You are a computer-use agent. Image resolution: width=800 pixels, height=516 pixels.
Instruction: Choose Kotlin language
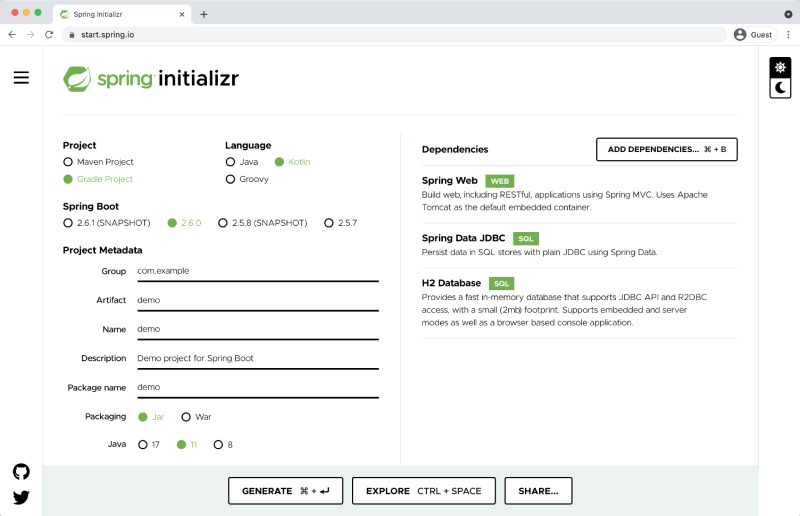pos(292,162)
